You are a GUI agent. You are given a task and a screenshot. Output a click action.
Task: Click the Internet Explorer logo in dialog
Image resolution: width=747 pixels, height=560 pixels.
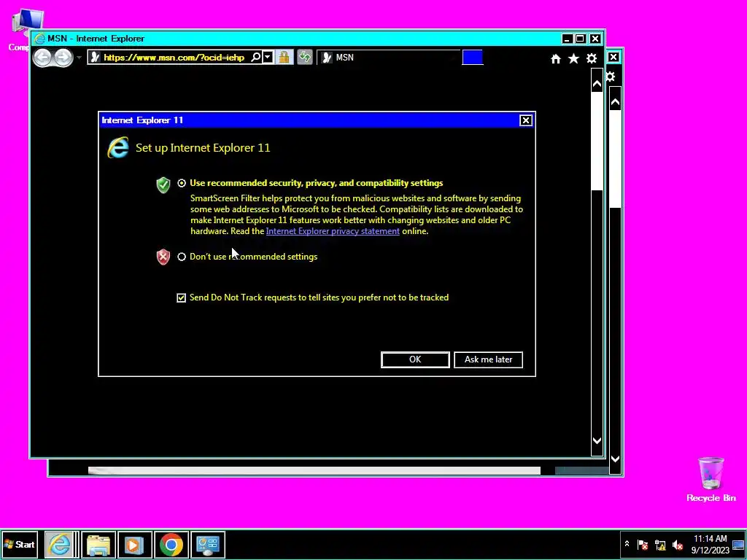click(118, 147)
